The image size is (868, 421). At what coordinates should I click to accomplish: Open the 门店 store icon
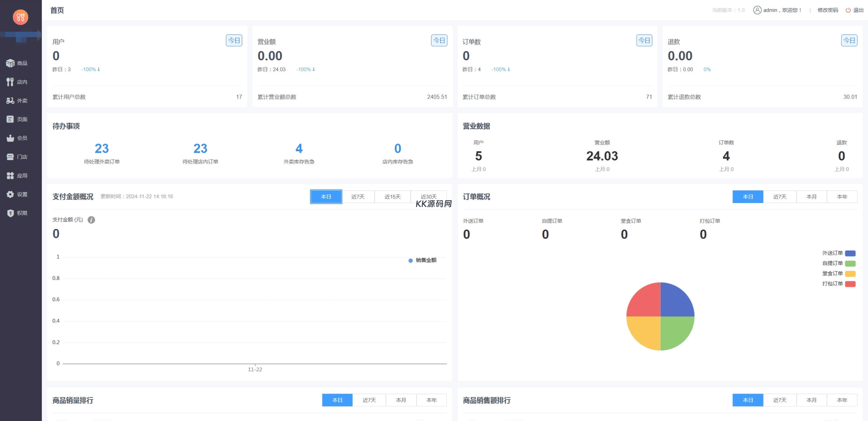(10, 157)
